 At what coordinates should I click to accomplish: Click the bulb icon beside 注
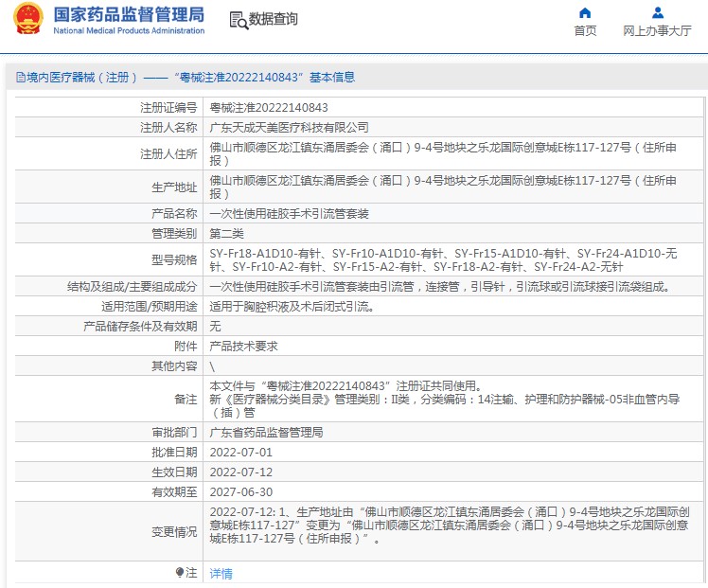tap(180, 573)
